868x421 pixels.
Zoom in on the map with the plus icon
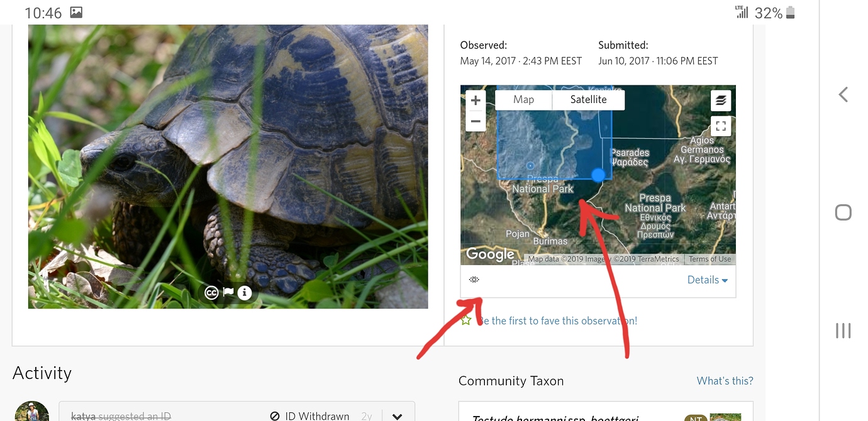pyautogui.click(x=476, y=99)
